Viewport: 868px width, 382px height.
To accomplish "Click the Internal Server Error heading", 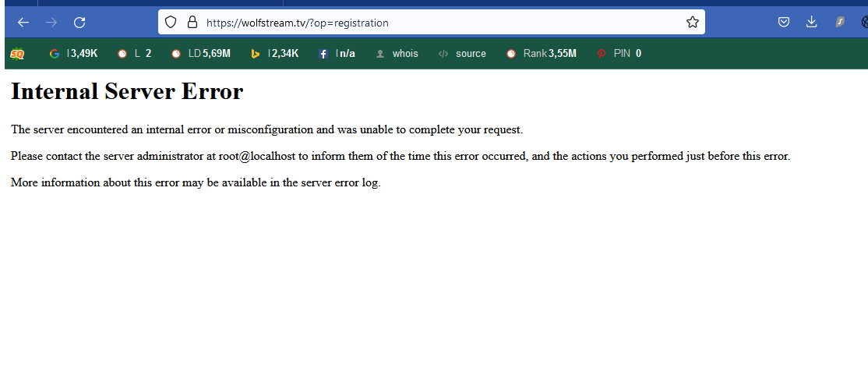I will [127, 92].
